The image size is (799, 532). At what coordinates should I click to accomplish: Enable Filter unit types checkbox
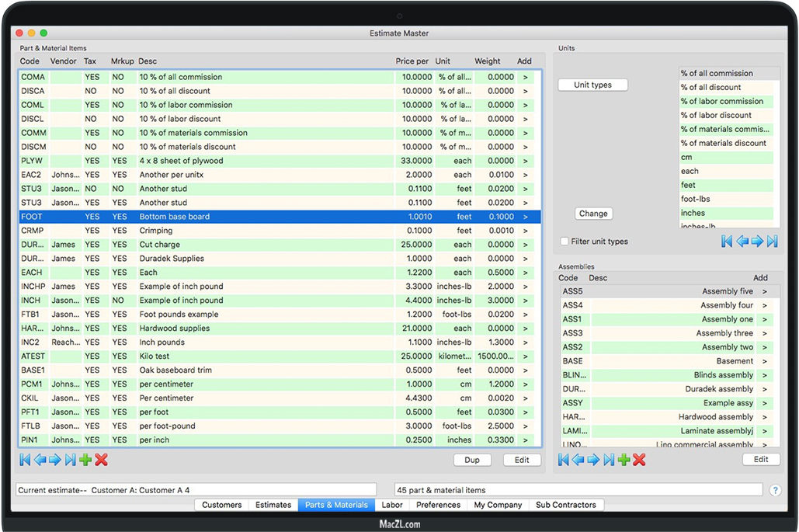click(565, 242)
